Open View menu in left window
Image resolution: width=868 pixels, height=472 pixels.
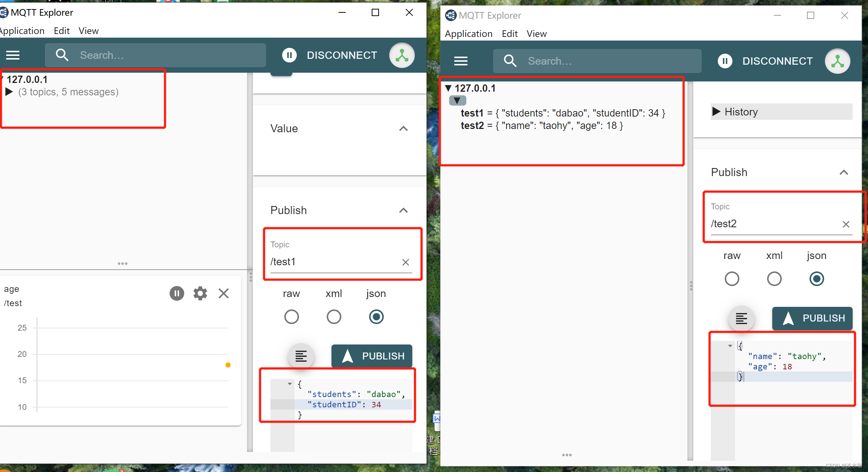[x=88, y=31]
